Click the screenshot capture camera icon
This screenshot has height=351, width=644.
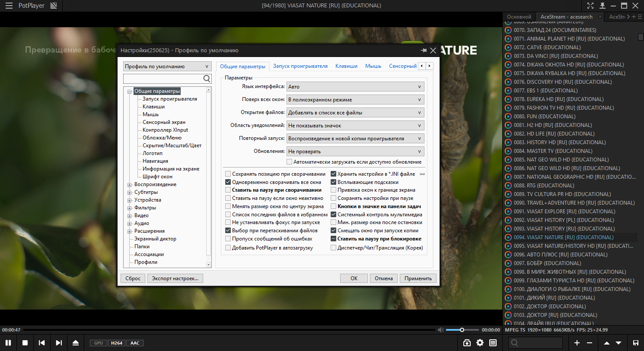tap(467, 343)
